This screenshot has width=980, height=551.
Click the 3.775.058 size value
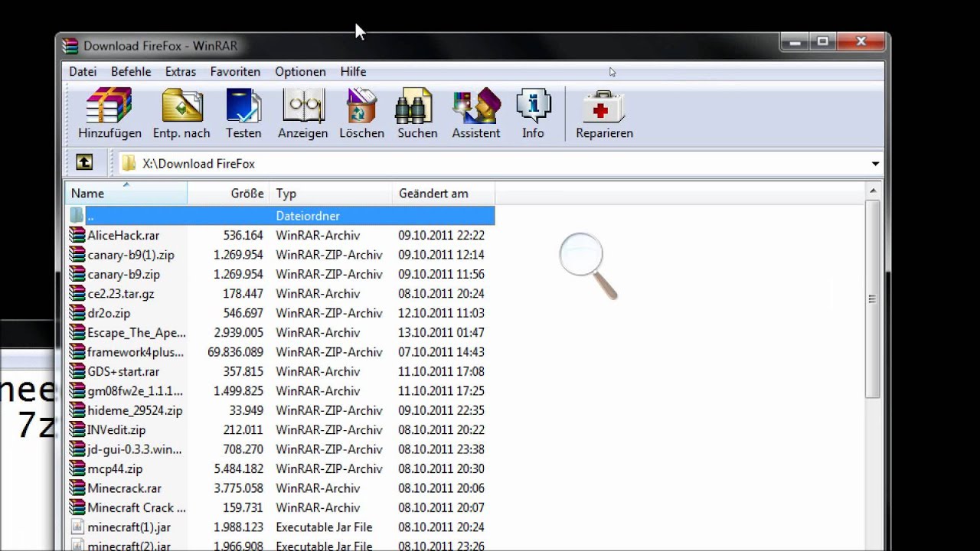coord(238,487)
